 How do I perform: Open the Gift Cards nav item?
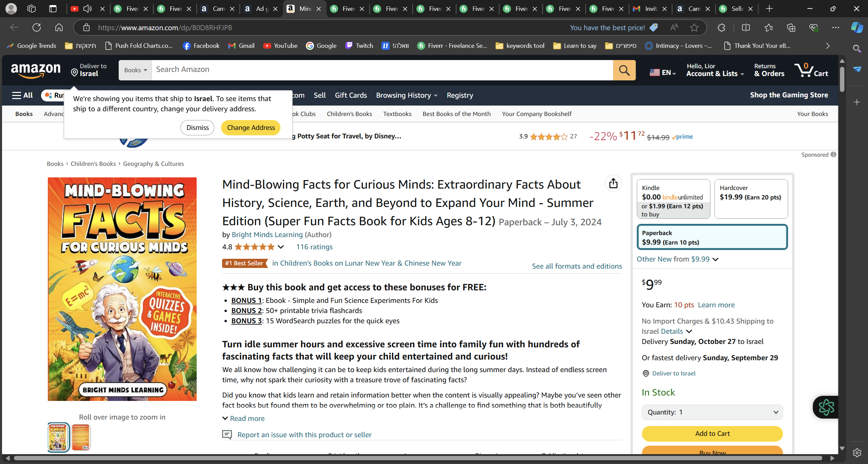click(x=351, y=95)
